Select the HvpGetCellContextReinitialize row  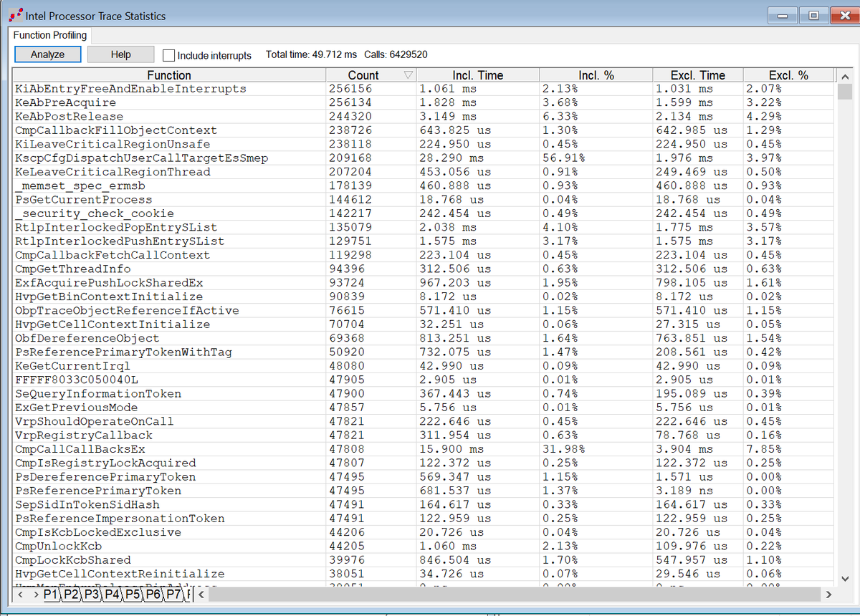pyautogui.click(x=424, y=574)
